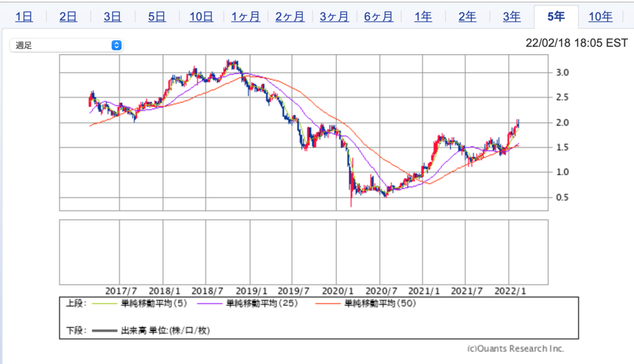This screenshot has width=634, height=364.
Task: Switch to the 1年 period tab
Action: tap(423, 17)
